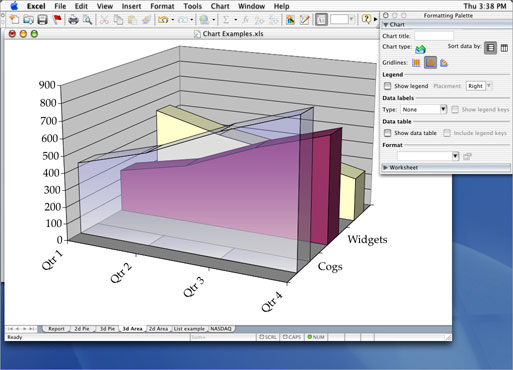Click the menu bar clock Thu 3:38 PM
The image size is (513, 370).
(485, 6)
